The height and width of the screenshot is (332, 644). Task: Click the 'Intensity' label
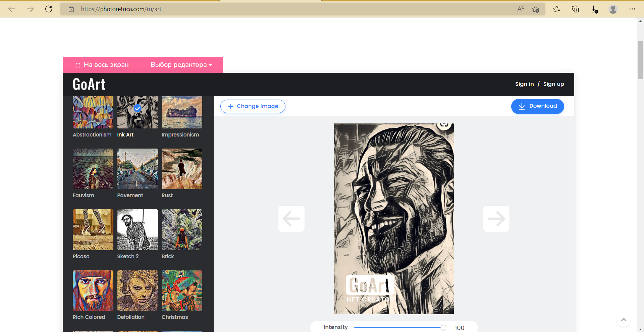[x=335, y=327]
